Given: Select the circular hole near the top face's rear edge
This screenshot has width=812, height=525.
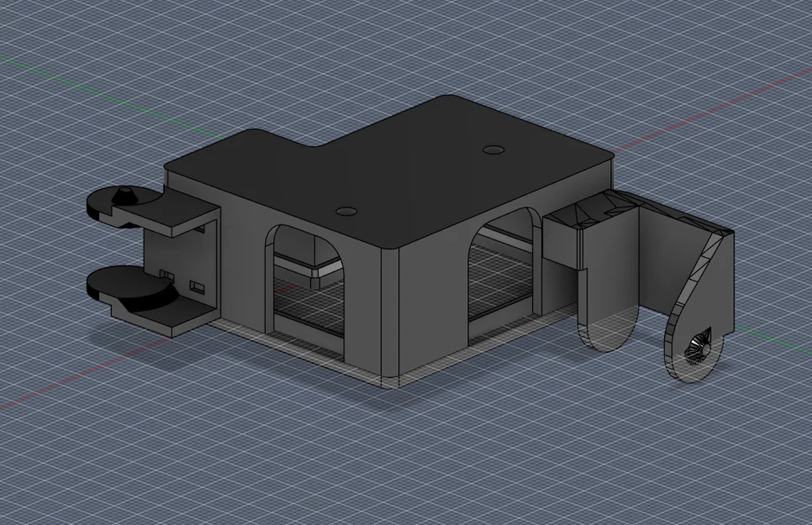Looking at the screenshot, I should click(494, 150).
